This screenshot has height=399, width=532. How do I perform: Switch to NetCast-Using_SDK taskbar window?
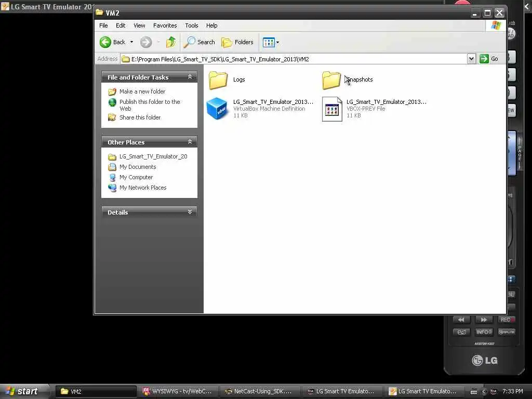coord(259,392)
